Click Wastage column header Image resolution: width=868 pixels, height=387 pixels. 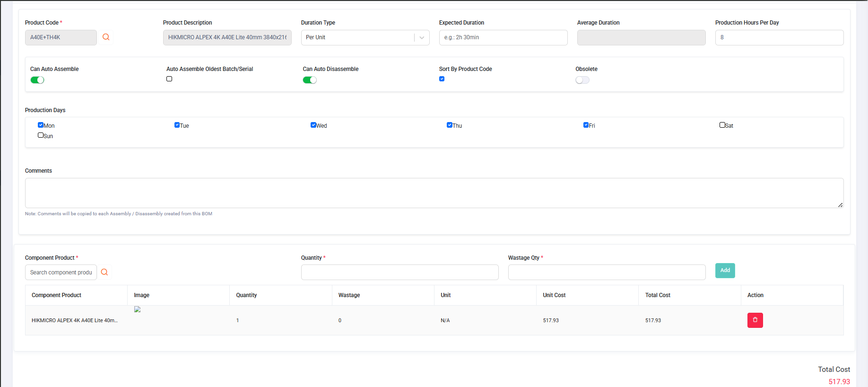(349, 295)
